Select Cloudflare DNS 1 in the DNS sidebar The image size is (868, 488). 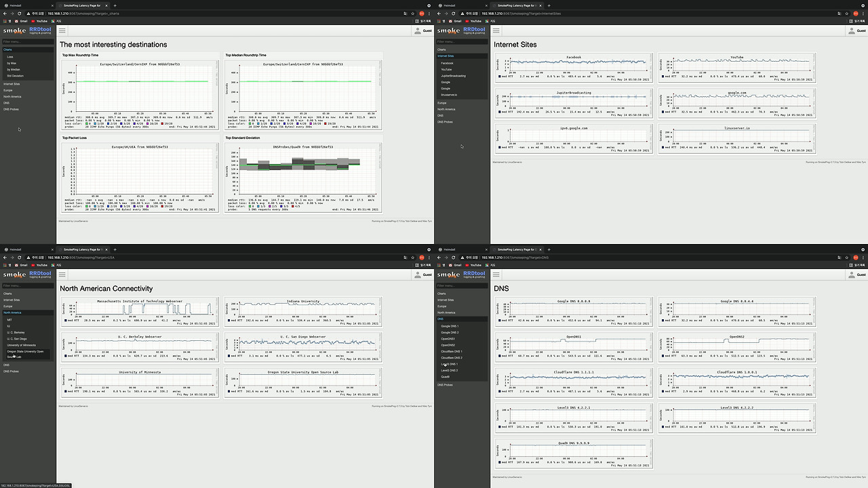coord(450,351)
